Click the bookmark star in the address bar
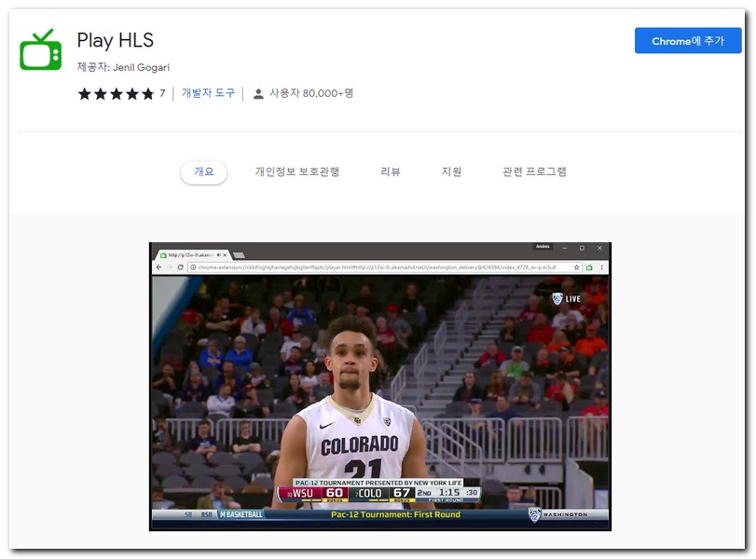Screen dimensions: 756x559 (x=577, y=267)
